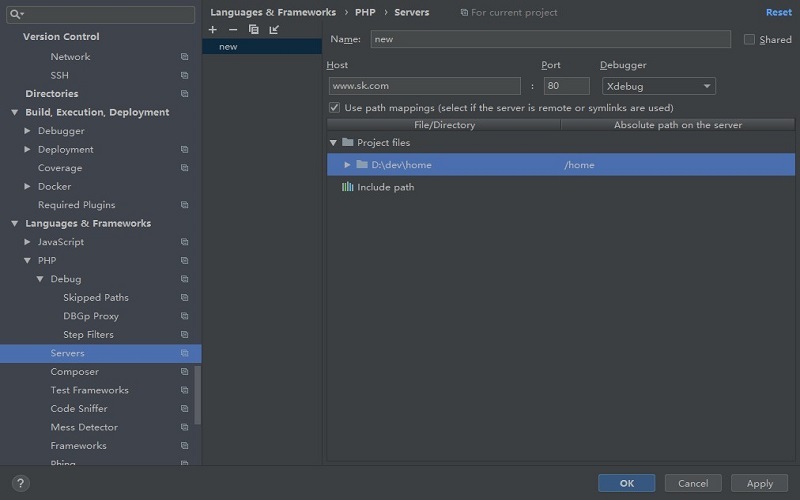Click the Apply button
Image resolution: width=800 pixels, height=500 pixels.
pyautogui.click(x=759, y=483)
